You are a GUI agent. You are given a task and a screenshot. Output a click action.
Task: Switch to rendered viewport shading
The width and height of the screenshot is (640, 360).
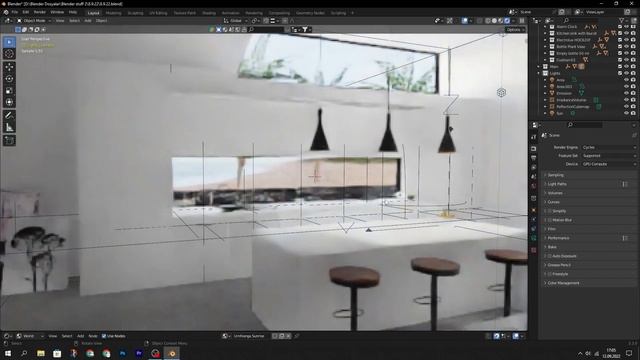pyautogui.click(x=507, y=20)
